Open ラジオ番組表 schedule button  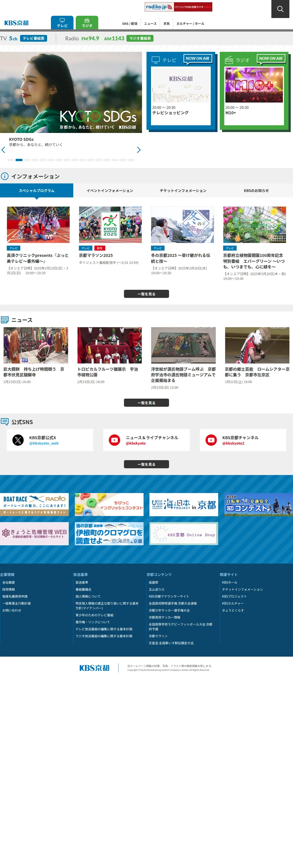[140, 38]
